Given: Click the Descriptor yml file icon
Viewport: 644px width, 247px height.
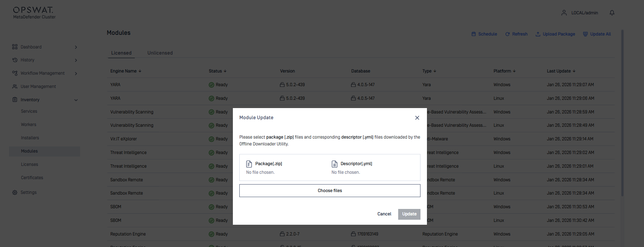Looking at the screenshot, I should [334, 164].
